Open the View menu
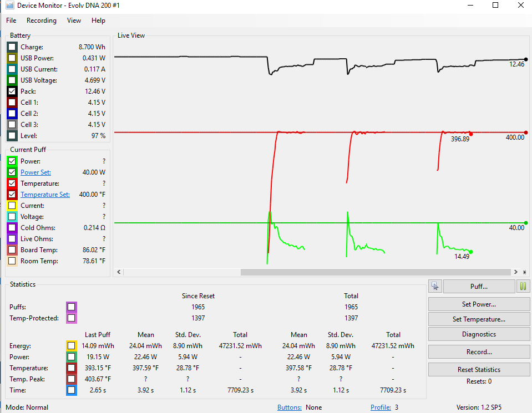This screenshot has height=413, width=532. point(74,21)
